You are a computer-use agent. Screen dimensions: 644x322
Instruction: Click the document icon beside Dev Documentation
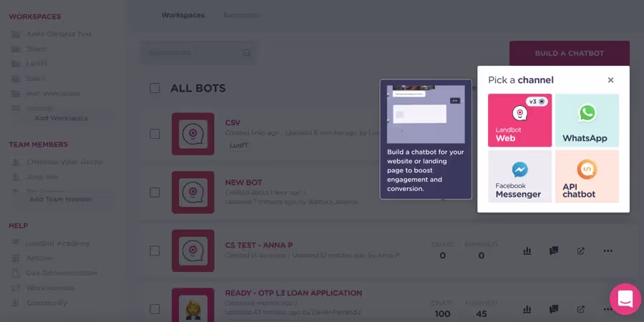pos(16,273)
